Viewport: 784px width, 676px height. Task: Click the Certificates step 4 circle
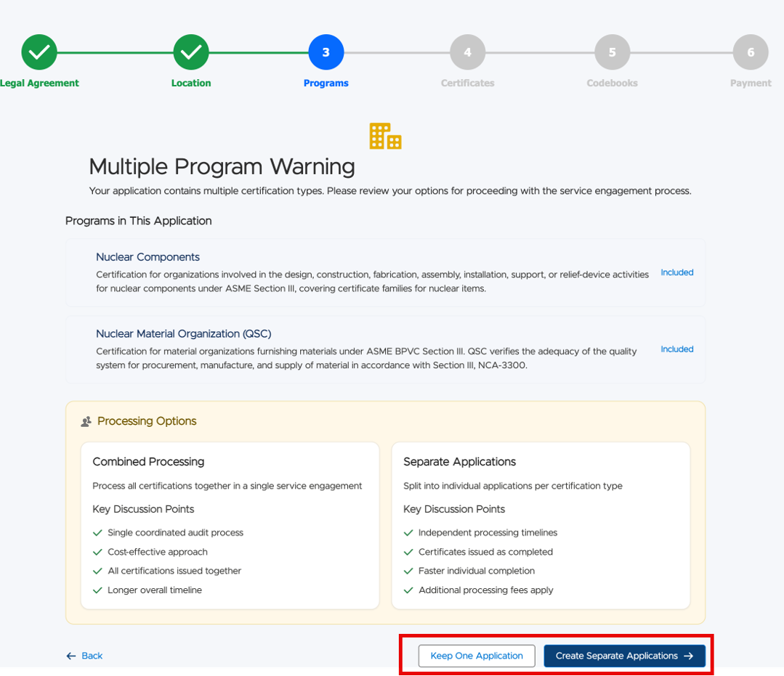pos(467,52)
